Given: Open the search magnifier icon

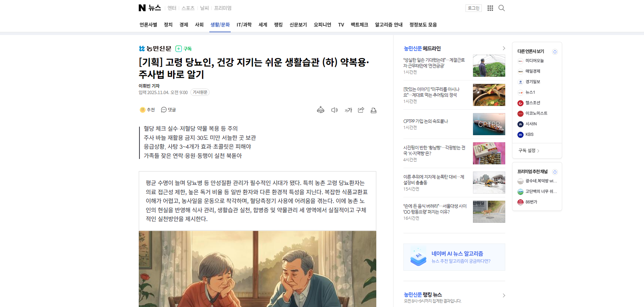Looking at the screenshot, I should tap(501, 8).
